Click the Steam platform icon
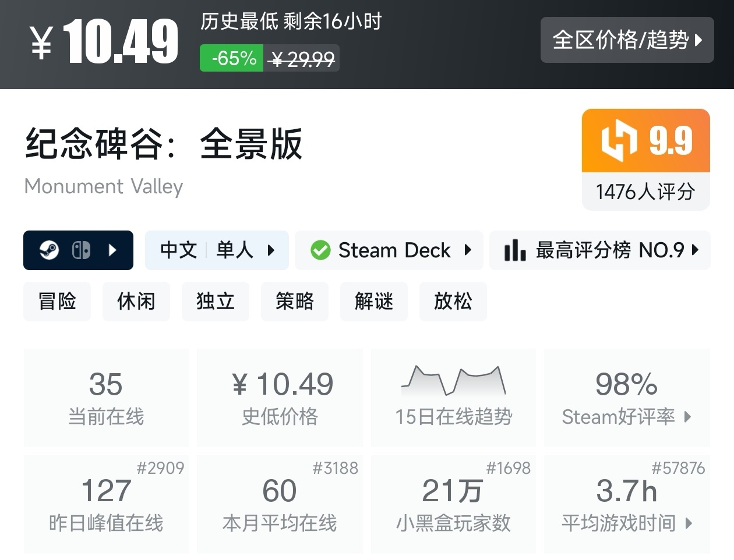The image size is (734, 560). click(49, 250)
